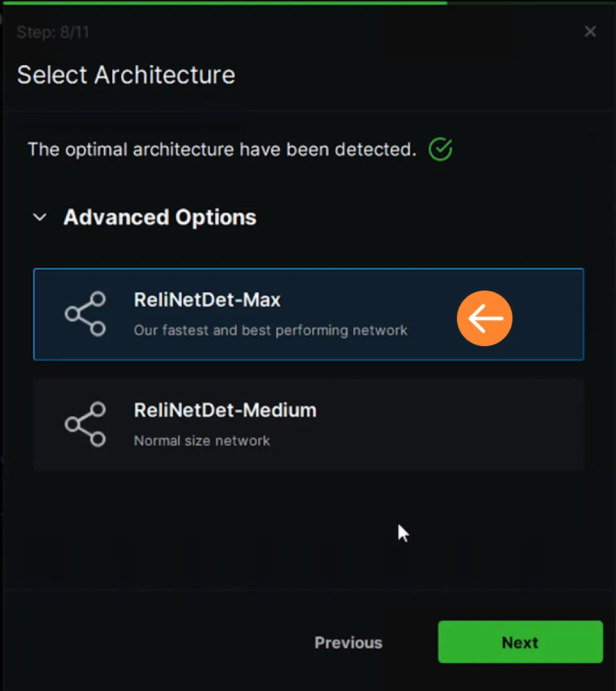616x691 pixels.
Task: Click the unfilled end of progress bar
Action: click(x=532, y=3)
